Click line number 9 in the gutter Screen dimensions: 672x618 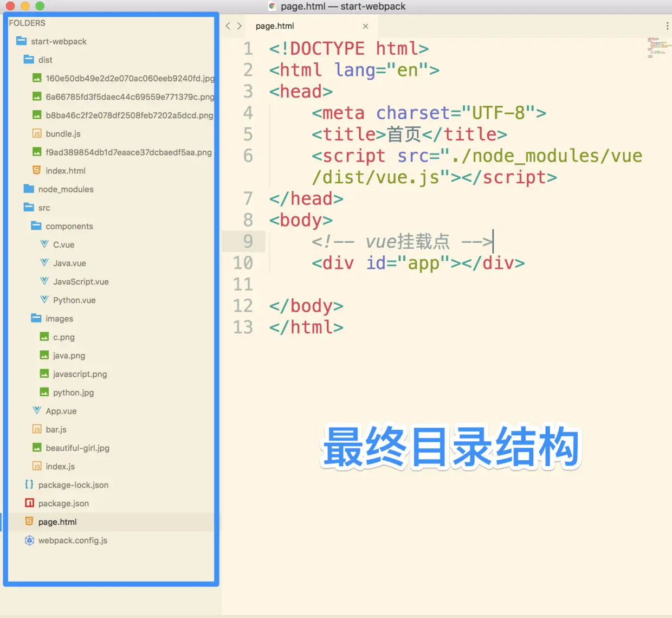[248, 241]
